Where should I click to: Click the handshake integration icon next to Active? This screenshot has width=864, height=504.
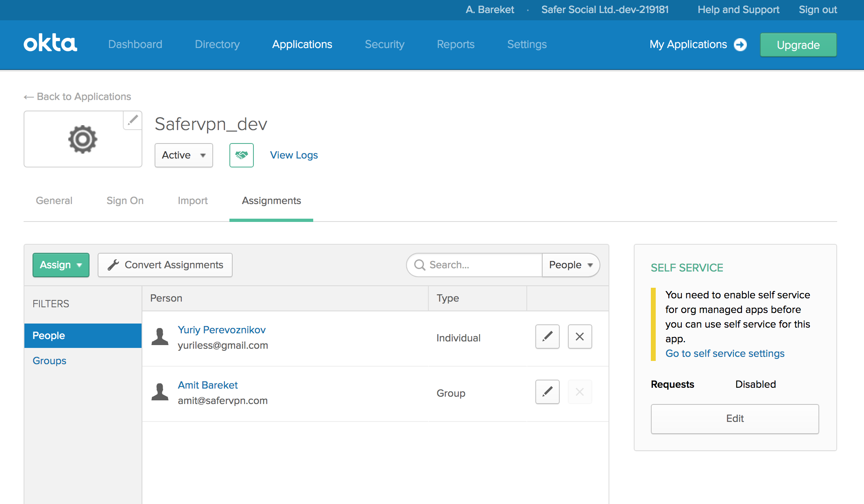(x=241, y=155)
